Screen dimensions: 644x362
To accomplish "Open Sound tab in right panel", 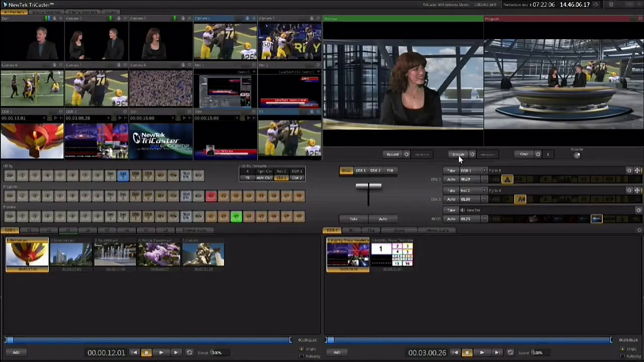I will (399, 230).
